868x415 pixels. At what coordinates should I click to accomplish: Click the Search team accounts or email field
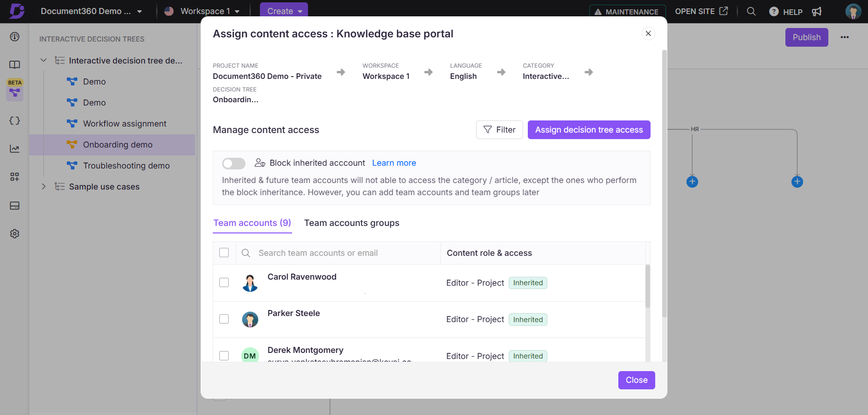coord(338,253)
